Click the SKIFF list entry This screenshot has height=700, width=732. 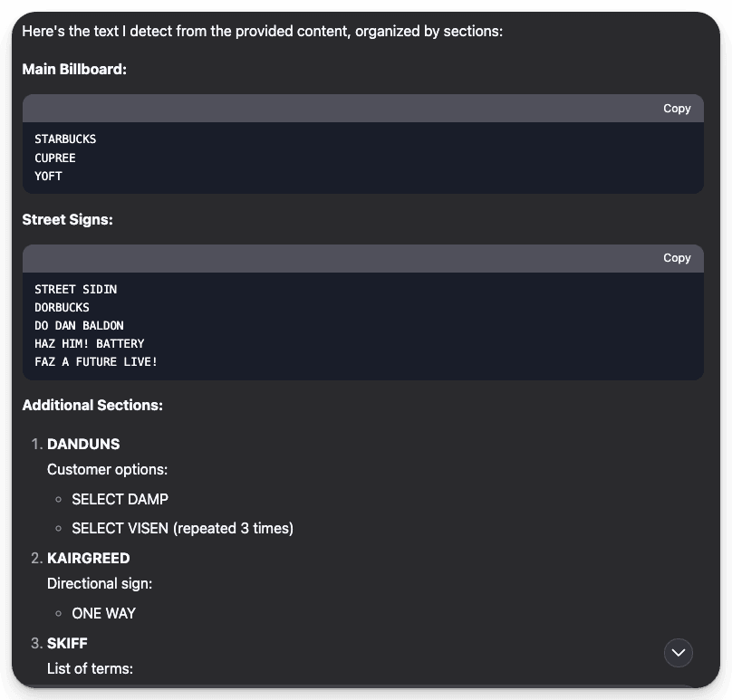(x=68, y=643)
